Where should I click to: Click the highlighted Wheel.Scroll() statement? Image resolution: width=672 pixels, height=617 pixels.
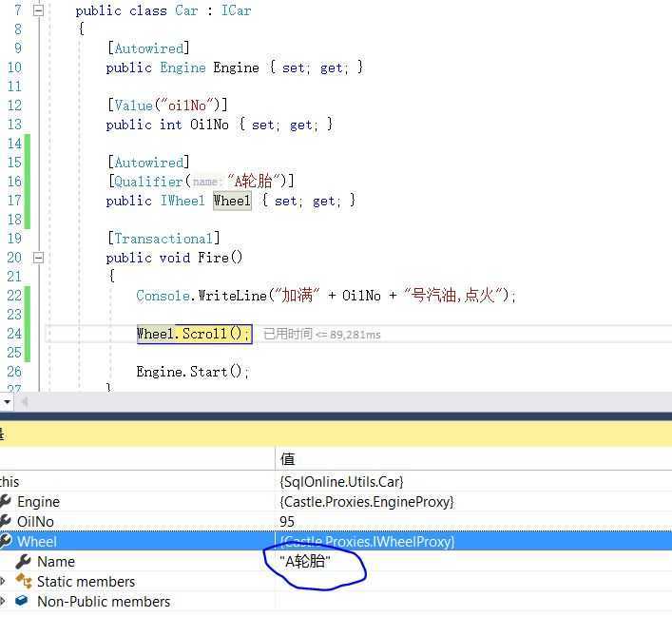(x=194, y=334)
